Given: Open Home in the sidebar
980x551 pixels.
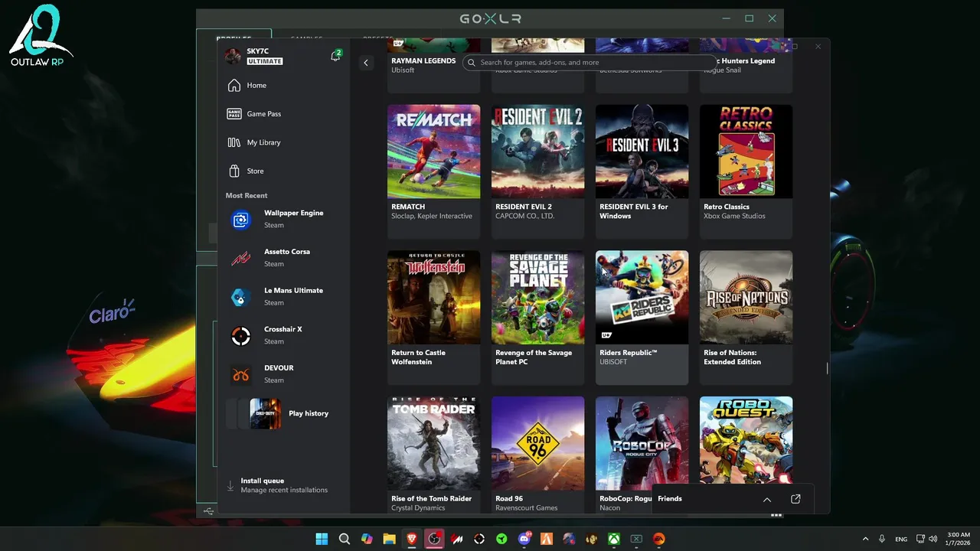Looking at the screenshot, I should [x=285, y=85].
